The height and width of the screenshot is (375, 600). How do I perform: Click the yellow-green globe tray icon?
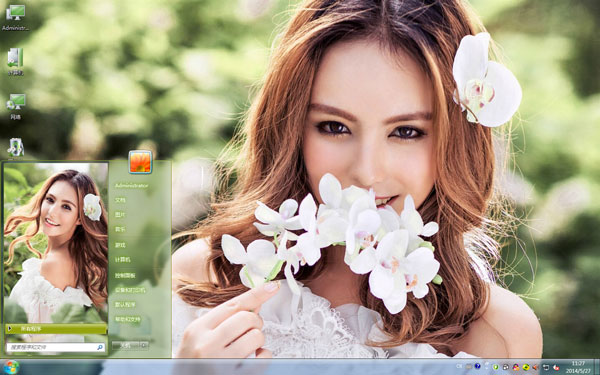(x=526, y=367)
